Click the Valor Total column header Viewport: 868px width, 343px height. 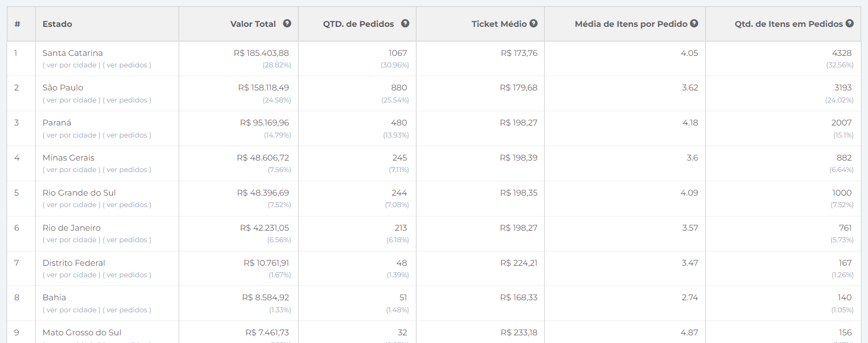point(253,24)
